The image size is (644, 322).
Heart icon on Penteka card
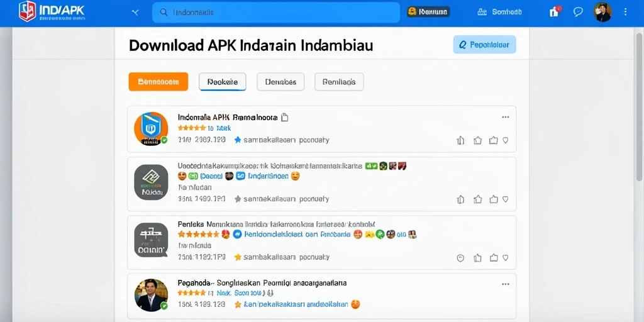point(506,258)
